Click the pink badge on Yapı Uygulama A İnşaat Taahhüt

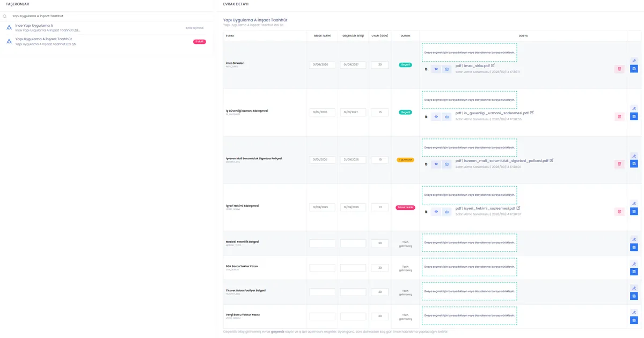pos(200,42)
